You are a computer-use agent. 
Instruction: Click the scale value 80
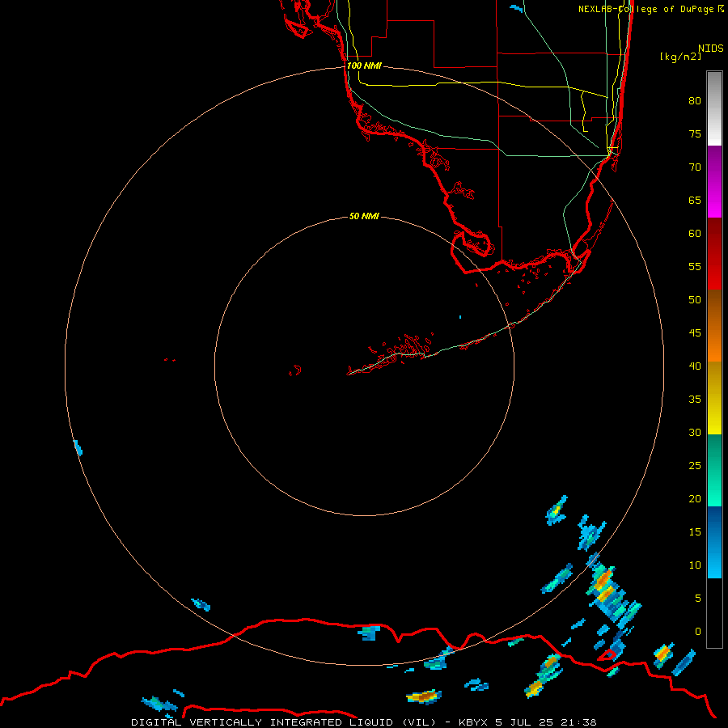pos(695,101)
